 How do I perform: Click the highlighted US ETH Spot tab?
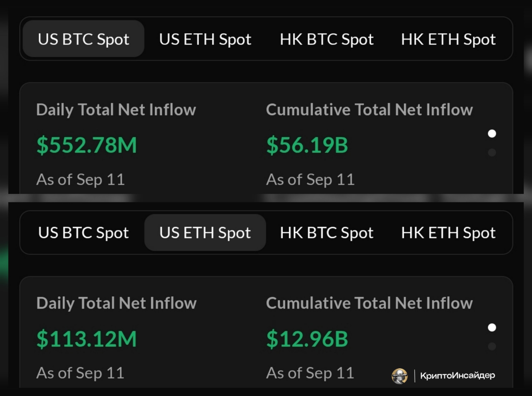pyautogui.click(x=205, y=232)
